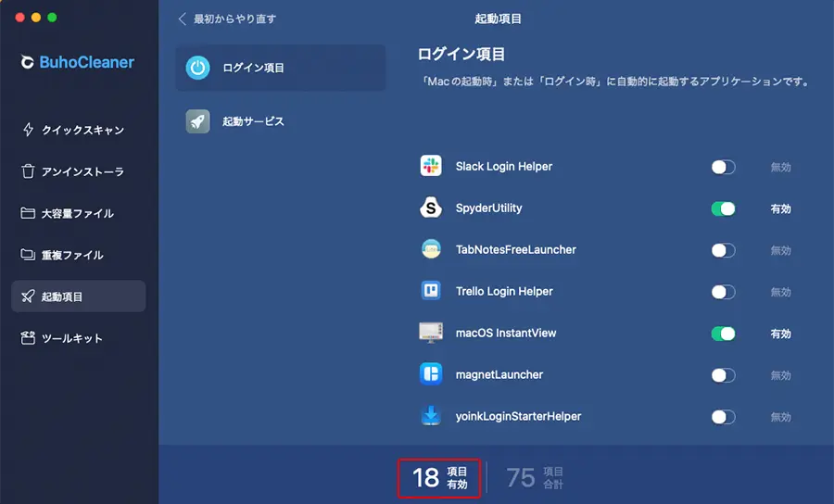Click the Trello Login Helper app icon
Screen dimensions: 834x504
tap(431, 291)
